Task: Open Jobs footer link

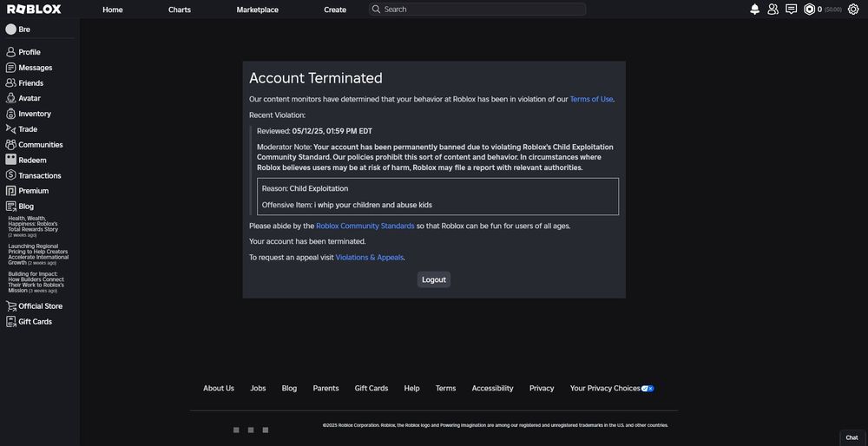Action: point(258,389)
